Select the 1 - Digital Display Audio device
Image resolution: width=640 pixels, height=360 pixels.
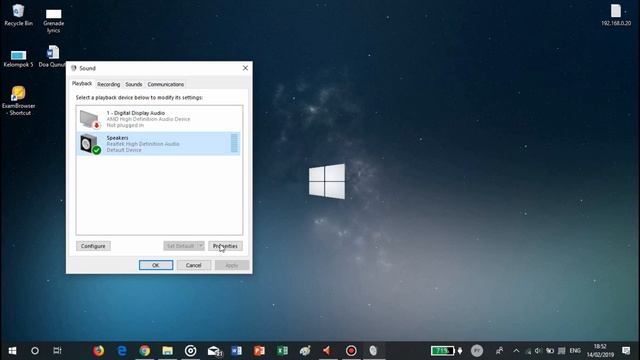coord(159,119)
